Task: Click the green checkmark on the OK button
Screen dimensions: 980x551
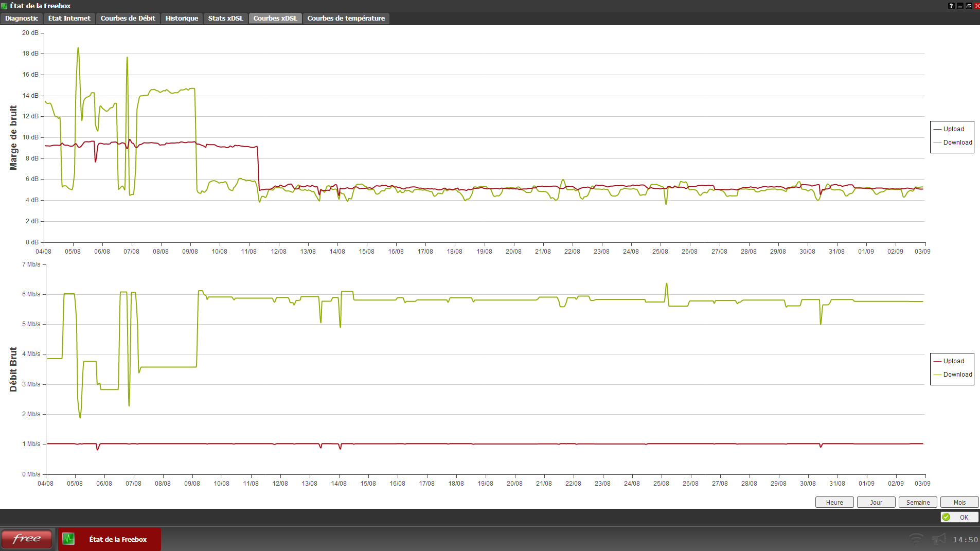Action: pos(947,517)
